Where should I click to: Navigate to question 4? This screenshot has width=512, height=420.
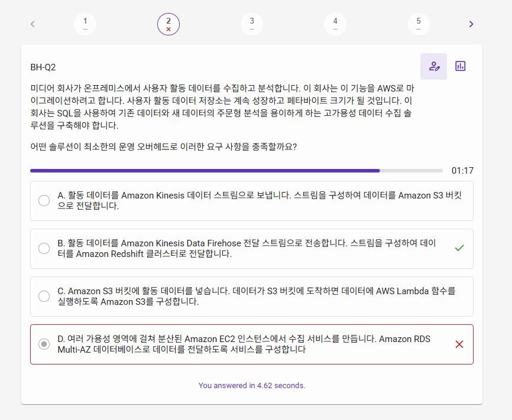point(335,24)
